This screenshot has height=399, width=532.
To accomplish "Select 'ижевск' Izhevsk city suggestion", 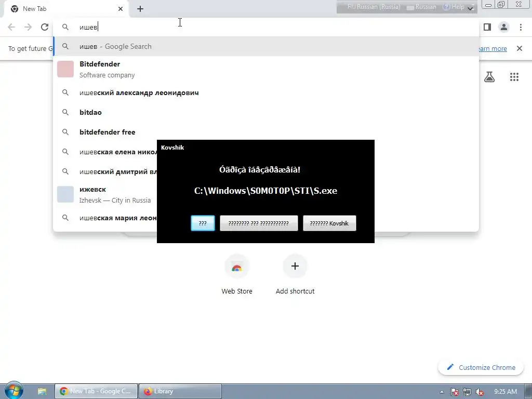I will click(x=105, y=194).
